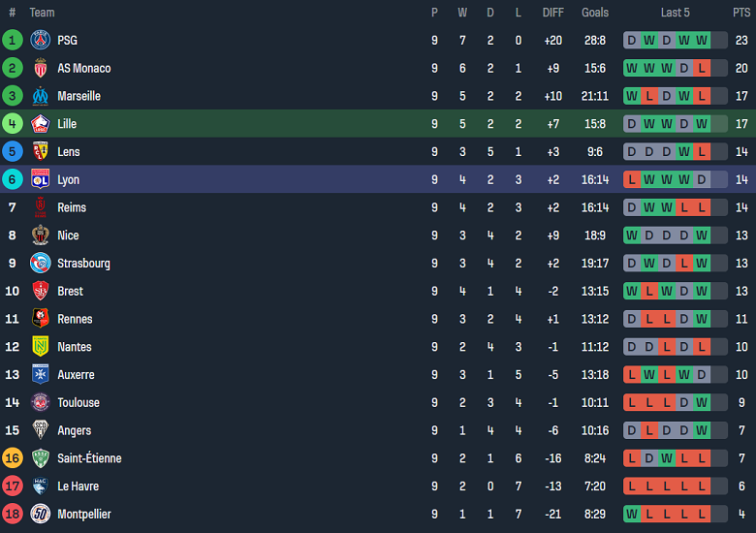
Task: Click the Last 5 column header
Action: click(676, 13)
